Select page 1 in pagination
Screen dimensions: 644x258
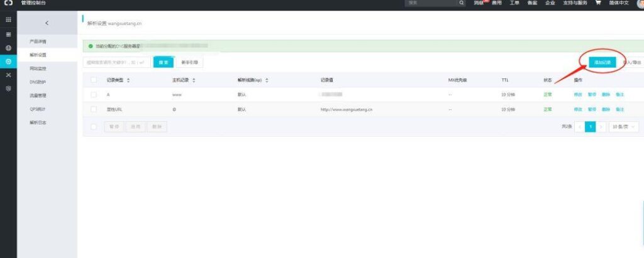pos(590,127)
